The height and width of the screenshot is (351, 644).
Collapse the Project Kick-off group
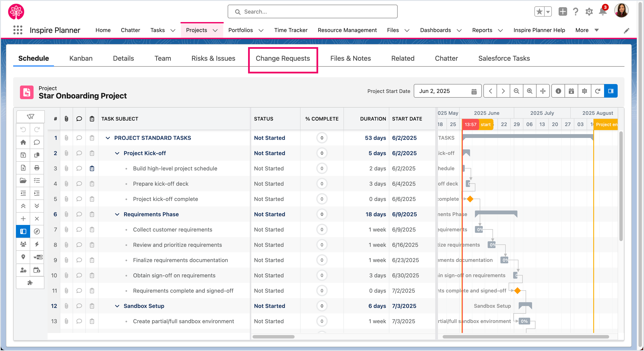(117, 153)
